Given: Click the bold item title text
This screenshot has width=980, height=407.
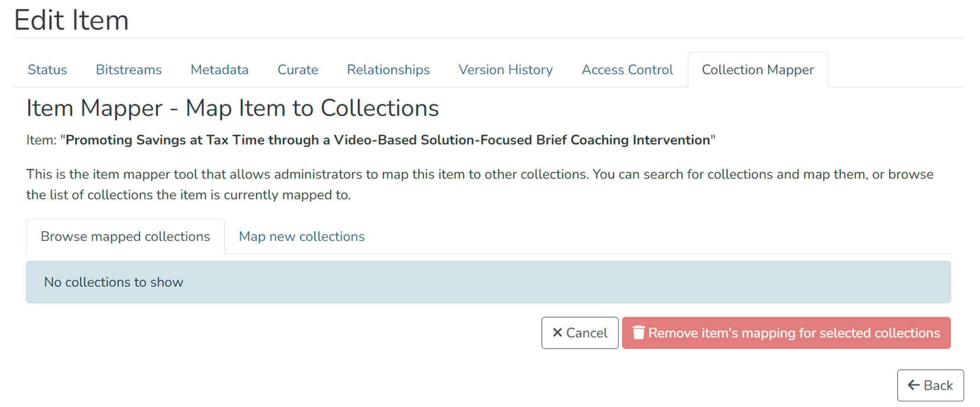Looking at the screenshot, I should click(389, 140).
